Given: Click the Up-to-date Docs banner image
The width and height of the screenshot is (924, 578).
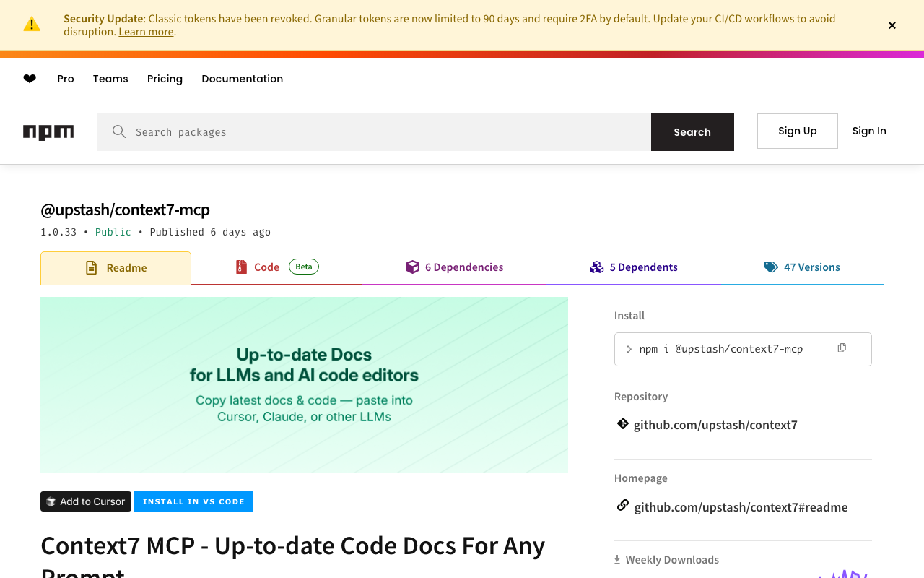Looking at the screenshot, I should (x=304, y=385).
